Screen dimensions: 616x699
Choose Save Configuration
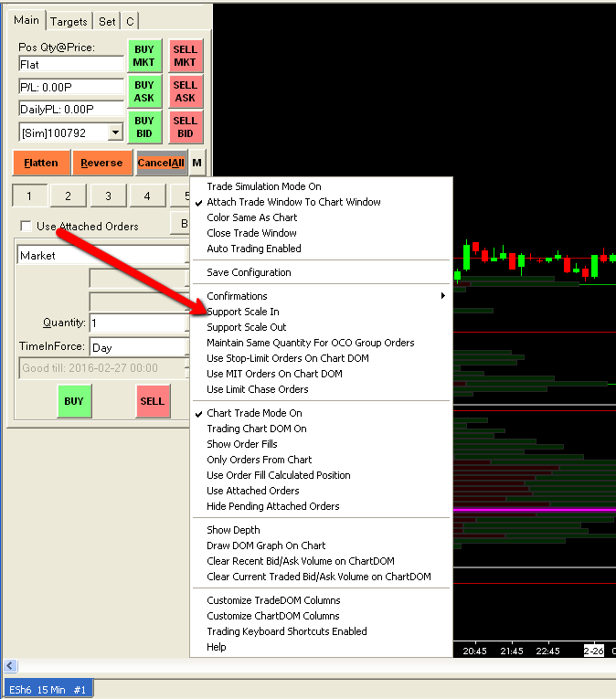[321, 272]
